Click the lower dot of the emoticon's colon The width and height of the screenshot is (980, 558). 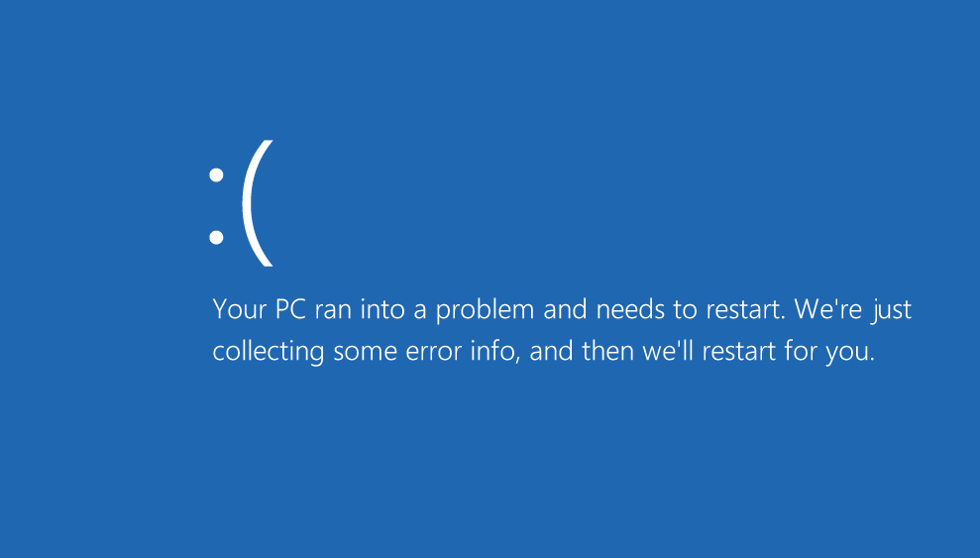(215, 237)
